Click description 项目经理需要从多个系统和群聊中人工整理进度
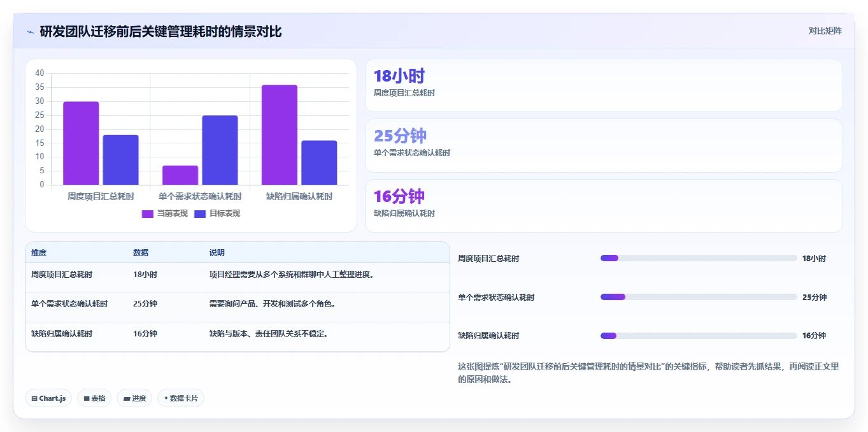 click(x=292, y=275)
